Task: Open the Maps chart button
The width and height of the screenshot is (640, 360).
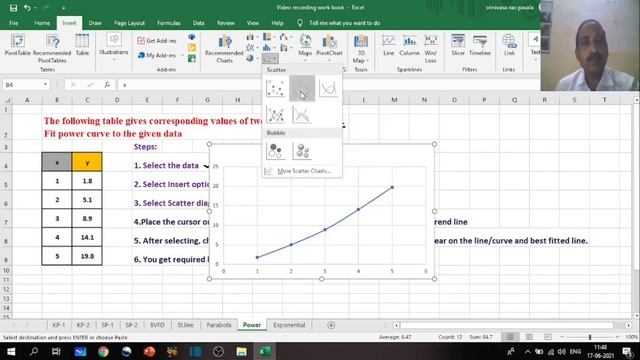Action: pyautogui.click(x=305, y=46)
